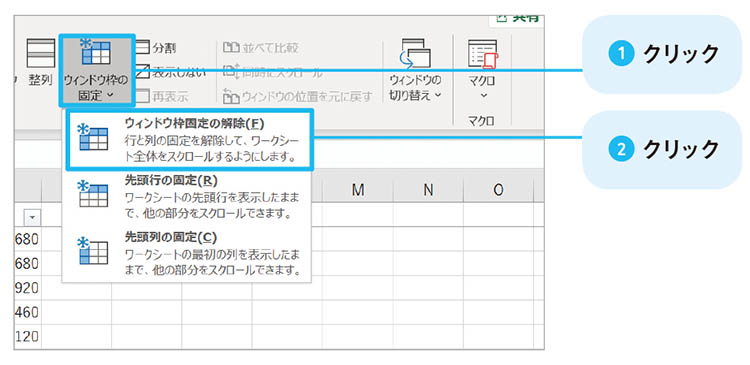750x365 pixels.
Task: Click the 表示しない hide window icon
Action: (143, 72)
